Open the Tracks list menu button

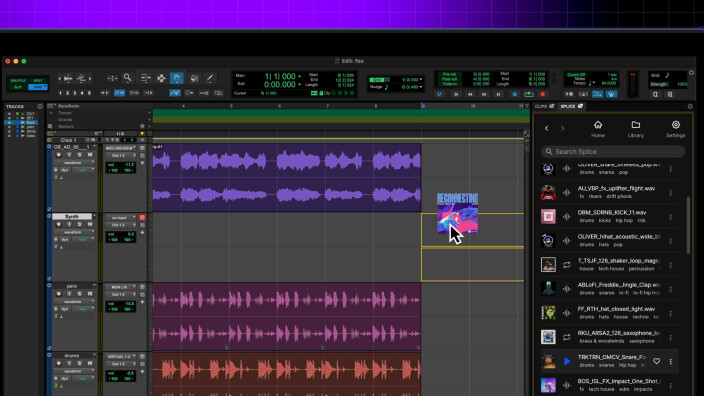click(x=40, y=106)
